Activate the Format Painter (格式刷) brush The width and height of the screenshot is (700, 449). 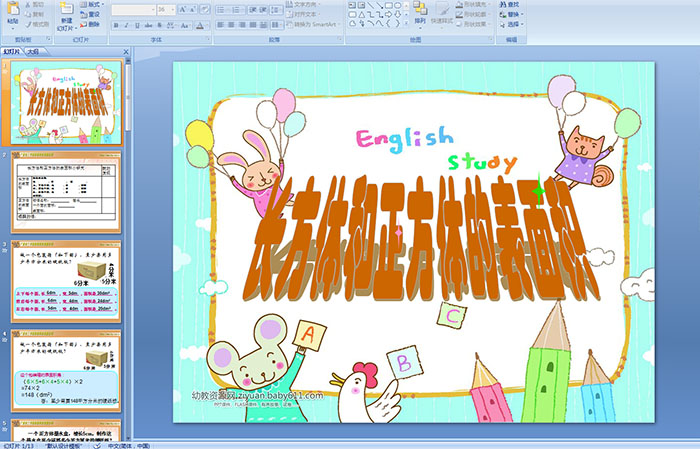[x=28, y=24]
